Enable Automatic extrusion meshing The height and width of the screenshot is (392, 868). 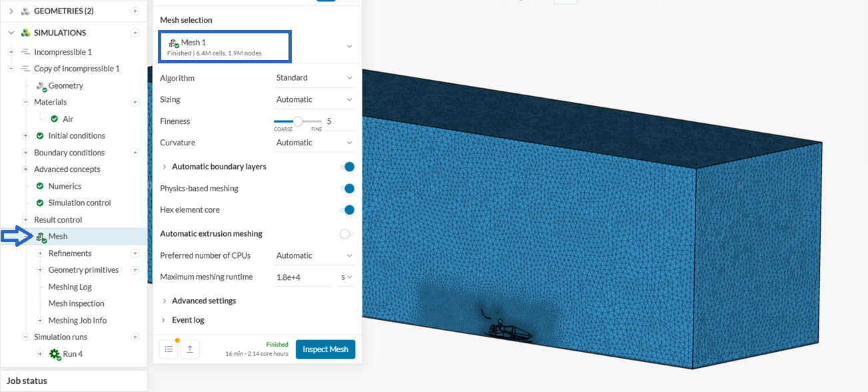click(346, 234)
